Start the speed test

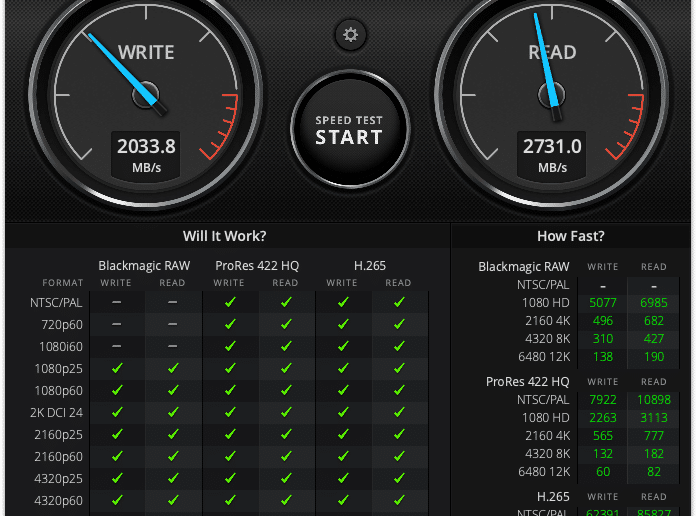(350, 129)
